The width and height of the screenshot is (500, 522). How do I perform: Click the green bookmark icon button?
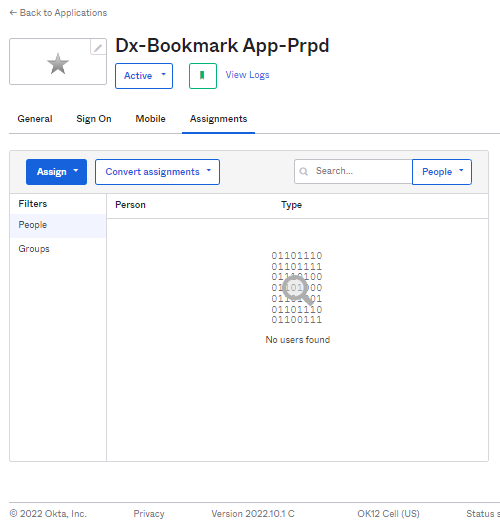tap(203, 76)
